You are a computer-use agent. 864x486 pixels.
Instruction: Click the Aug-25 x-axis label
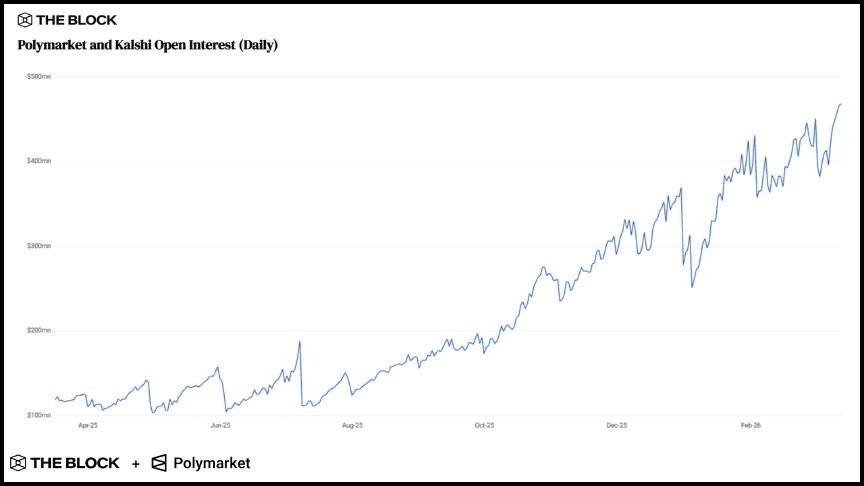pos(352,426)
